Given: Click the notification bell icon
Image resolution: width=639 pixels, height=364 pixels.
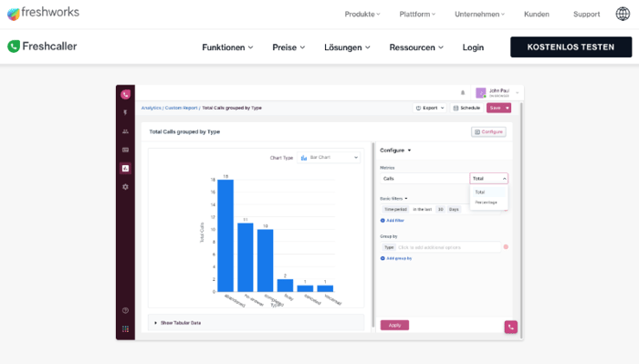Looking at the screenshot, I should [463, 93].
